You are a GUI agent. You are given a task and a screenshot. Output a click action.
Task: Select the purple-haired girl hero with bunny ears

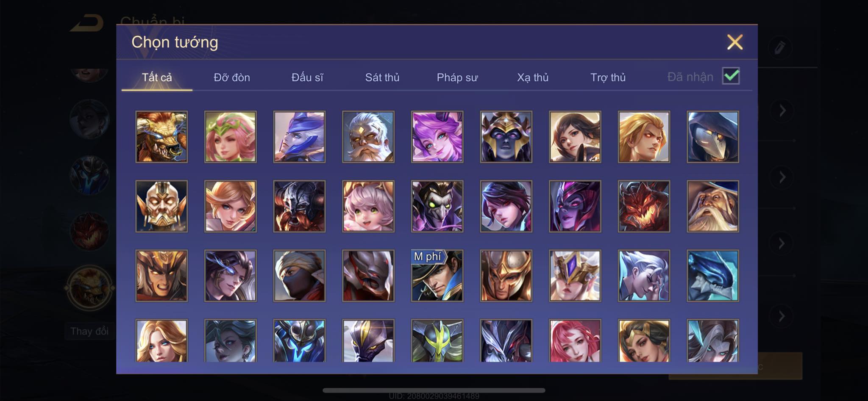tap(437, 137)
